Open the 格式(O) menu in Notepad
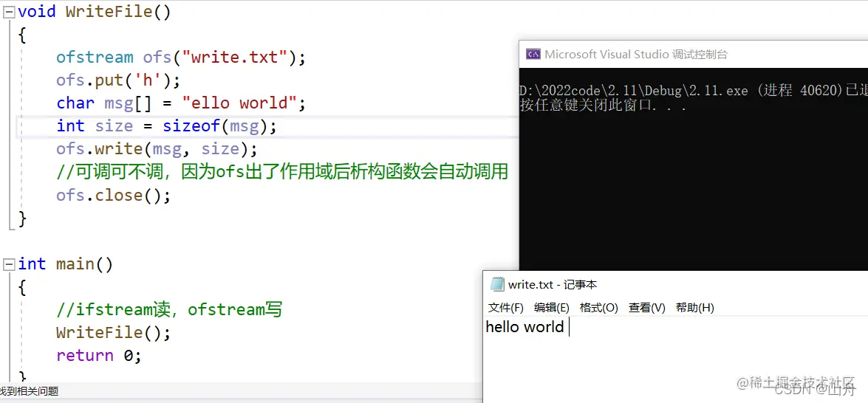 coord(598,308)
